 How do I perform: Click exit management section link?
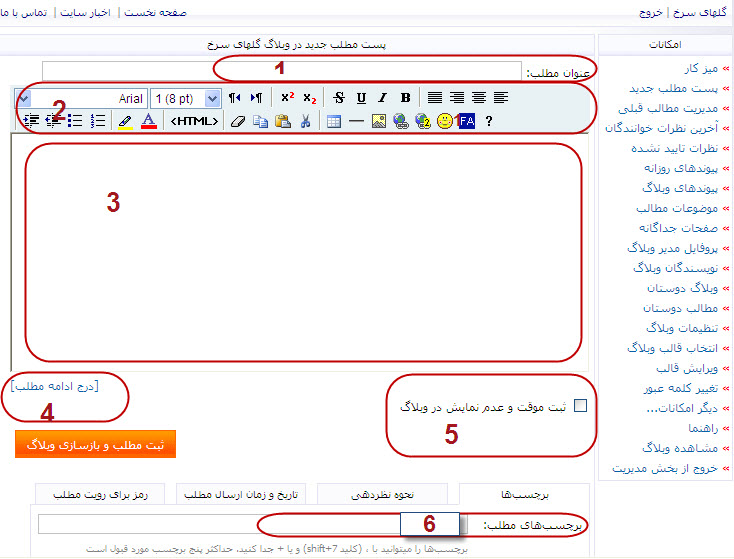[x=665, y=468]
